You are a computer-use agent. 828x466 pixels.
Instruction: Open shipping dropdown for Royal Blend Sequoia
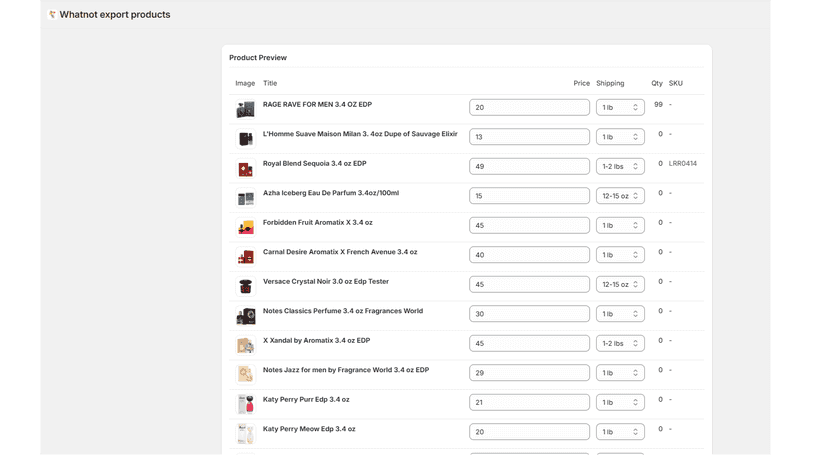620,166
